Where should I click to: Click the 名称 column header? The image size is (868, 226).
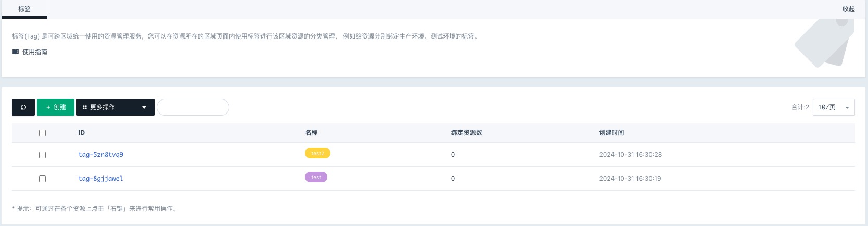click(311, 133)
